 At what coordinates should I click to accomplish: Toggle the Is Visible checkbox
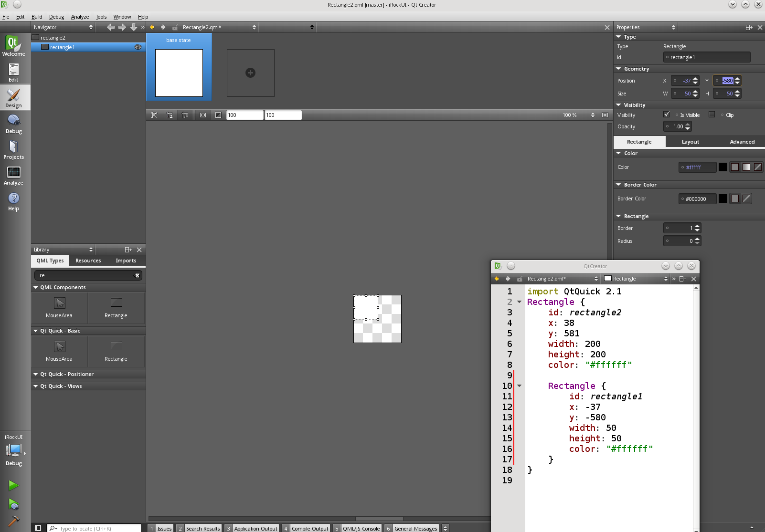pyautogui.click(x=667, y=115)
